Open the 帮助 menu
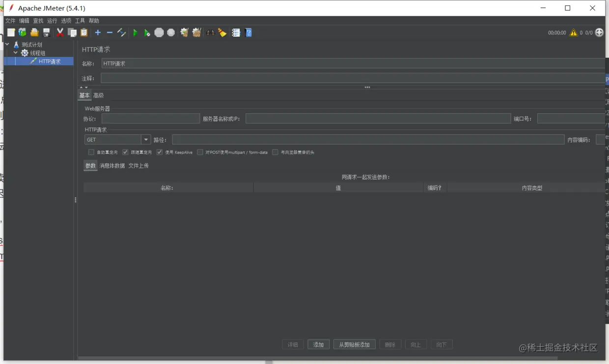 94,21
